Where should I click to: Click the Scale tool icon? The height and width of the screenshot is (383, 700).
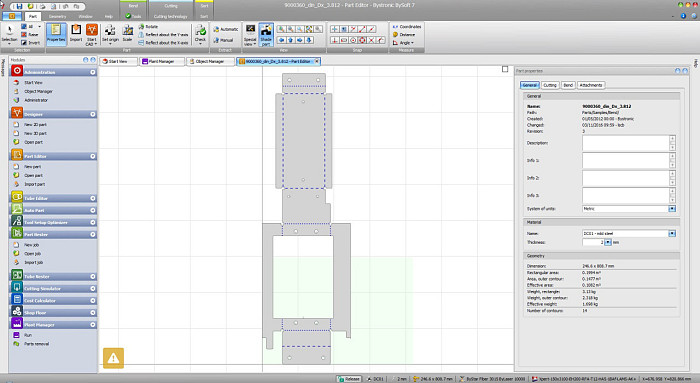pyautogui.click(x=128, y=34)
